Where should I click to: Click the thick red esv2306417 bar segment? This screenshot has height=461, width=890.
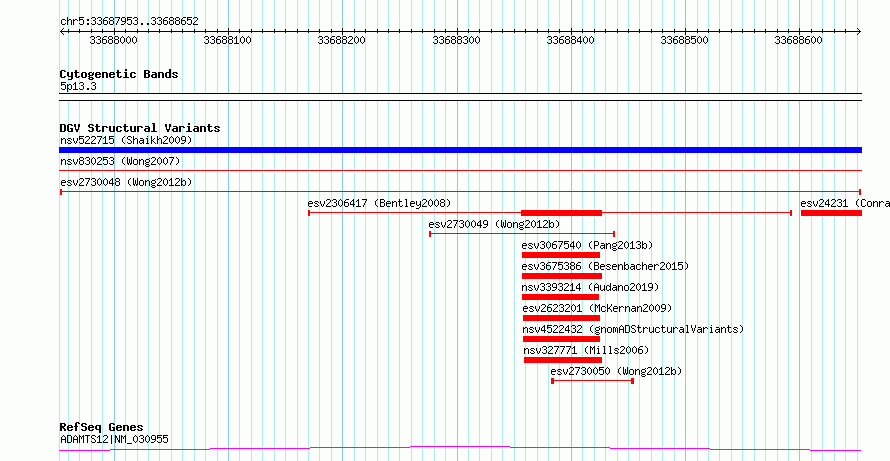tap(561, 213)
